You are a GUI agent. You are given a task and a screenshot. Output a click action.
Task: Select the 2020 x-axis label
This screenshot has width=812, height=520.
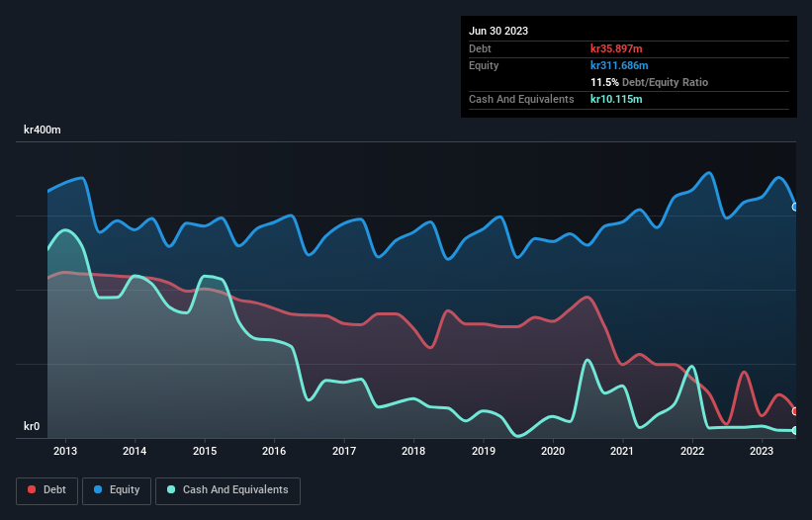click(553, 451)
